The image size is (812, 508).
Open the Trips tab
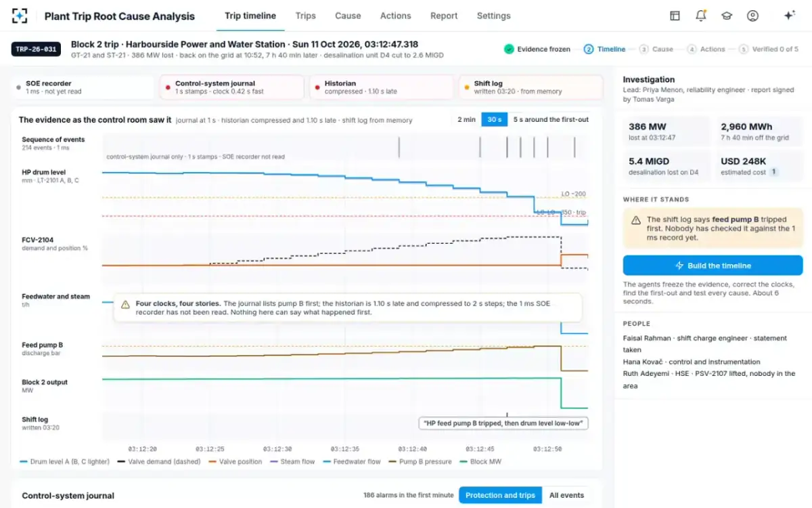(306, 16)
